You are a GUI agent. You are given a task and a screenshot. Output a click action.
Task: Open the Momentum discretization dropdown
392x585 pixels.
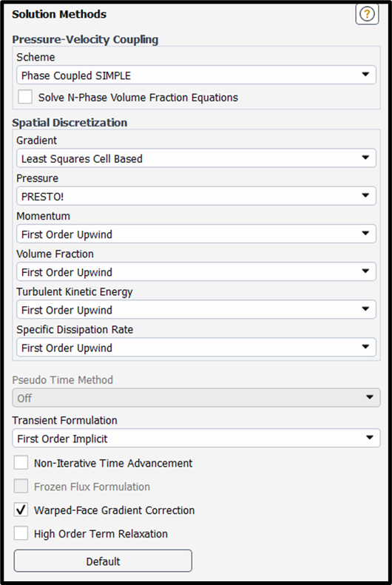click(x=196, y=234)
